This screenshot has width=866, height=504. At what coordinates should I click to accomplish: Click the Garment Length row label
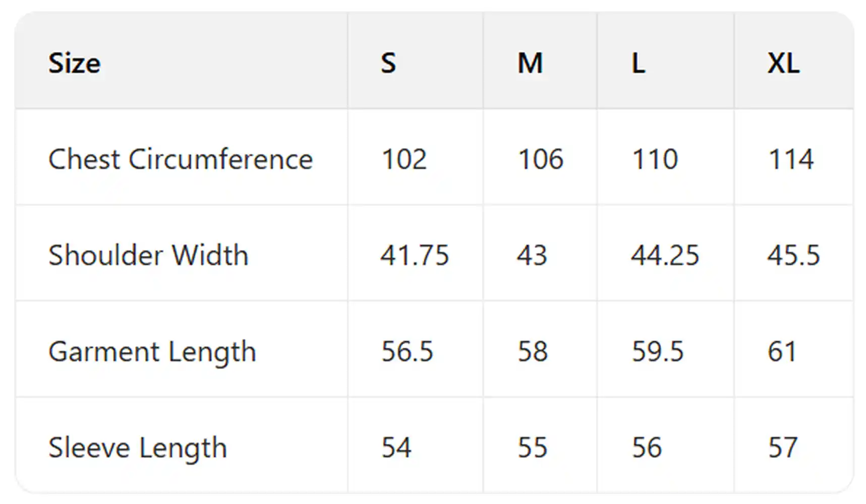tap(152, 351)
